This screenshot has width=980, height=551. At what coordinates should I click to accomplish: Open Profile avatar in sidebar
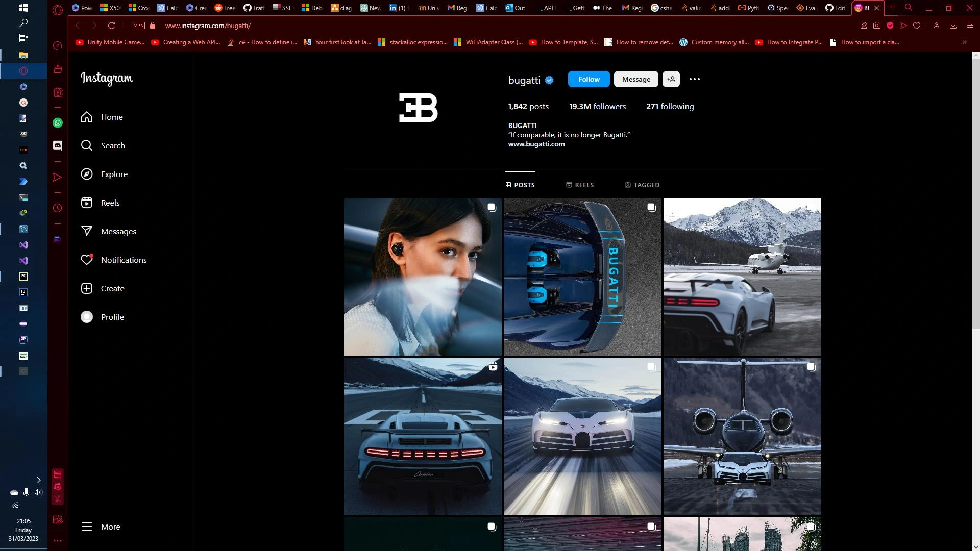pyautogui.click(x=87, y=317)
